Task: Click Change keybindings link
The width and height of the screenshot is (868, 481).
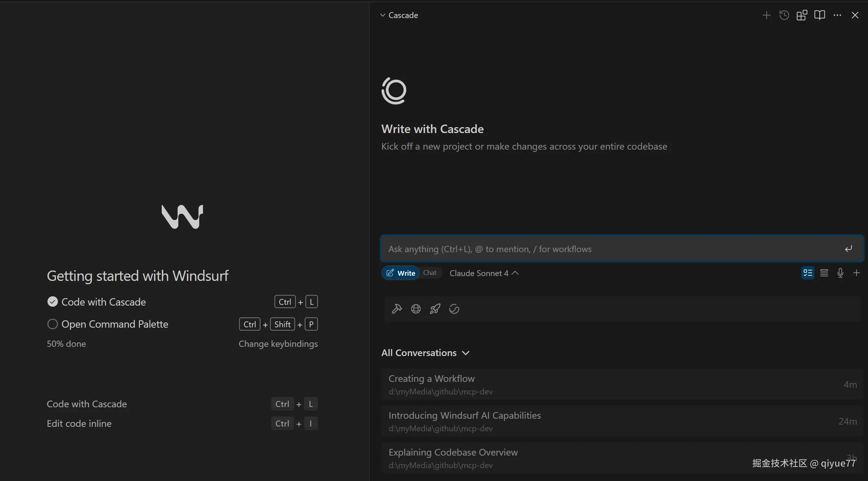Action: coord(278,344)
